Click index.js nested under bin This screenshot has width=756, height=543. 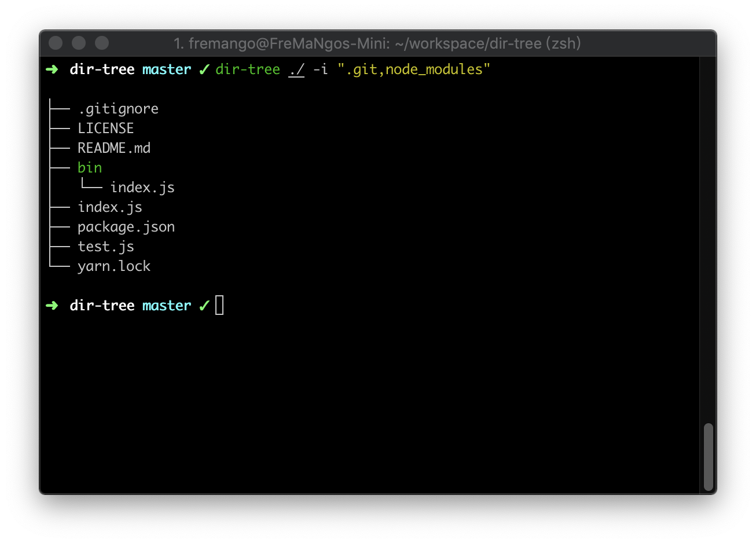[142, 187]
